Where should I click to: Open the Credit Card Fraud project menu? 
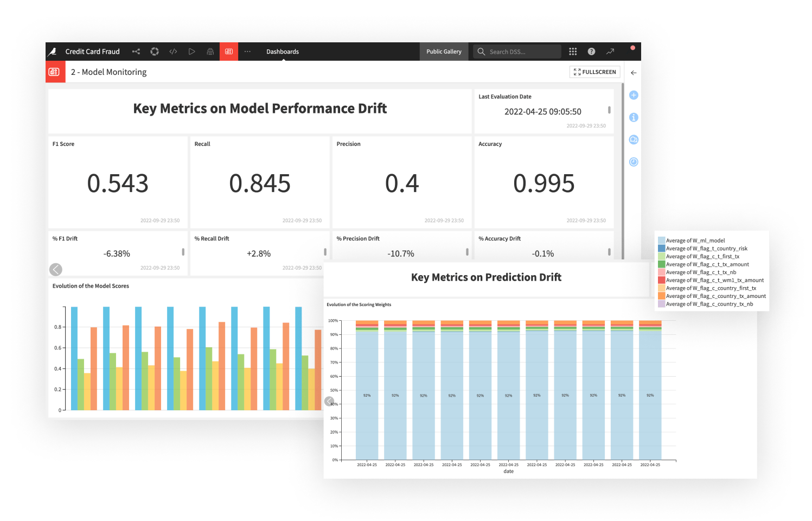[x=92, y=52]
